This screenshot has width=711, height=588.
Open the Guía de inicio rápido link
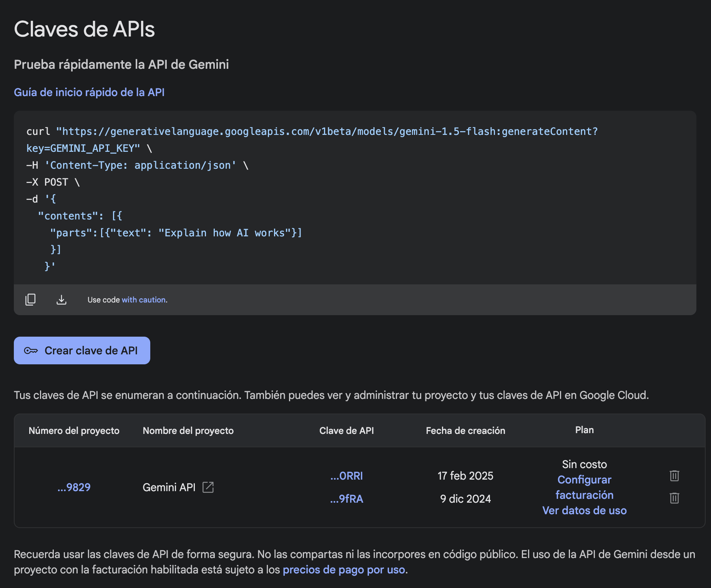point(89,92)
